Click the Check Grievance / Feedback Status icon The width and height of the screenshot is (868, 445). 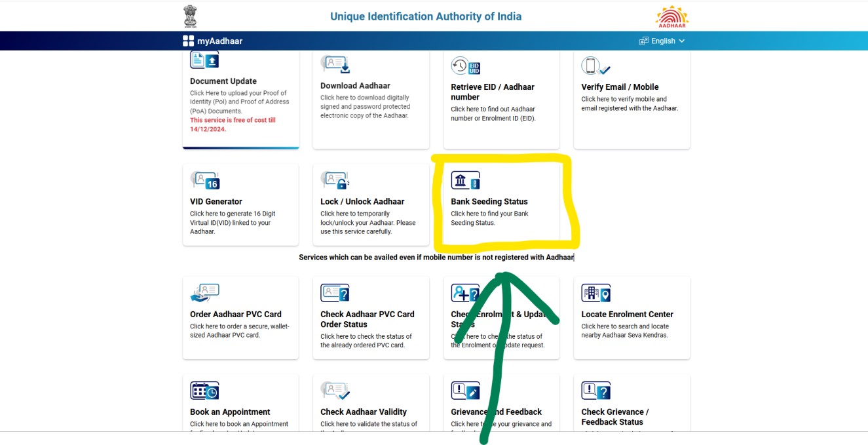[x=595, y=391]
